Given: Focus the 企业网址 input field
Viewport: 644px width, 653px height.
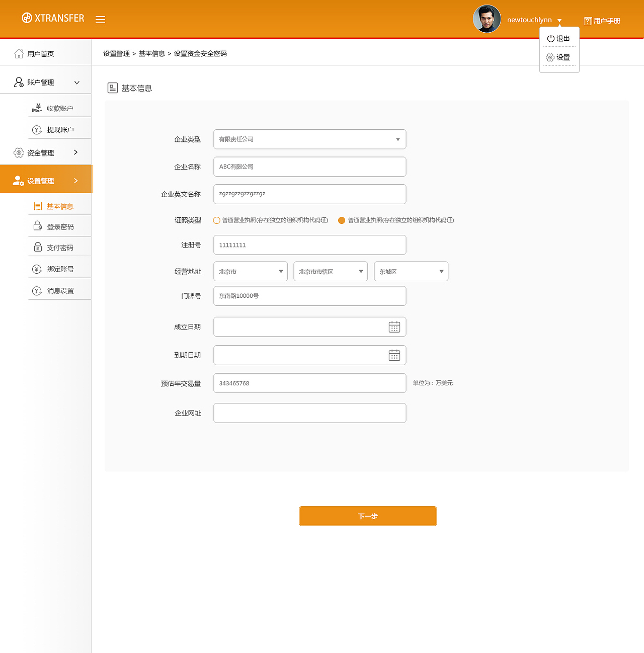Looking at the screenshot, I should (310, 413).
